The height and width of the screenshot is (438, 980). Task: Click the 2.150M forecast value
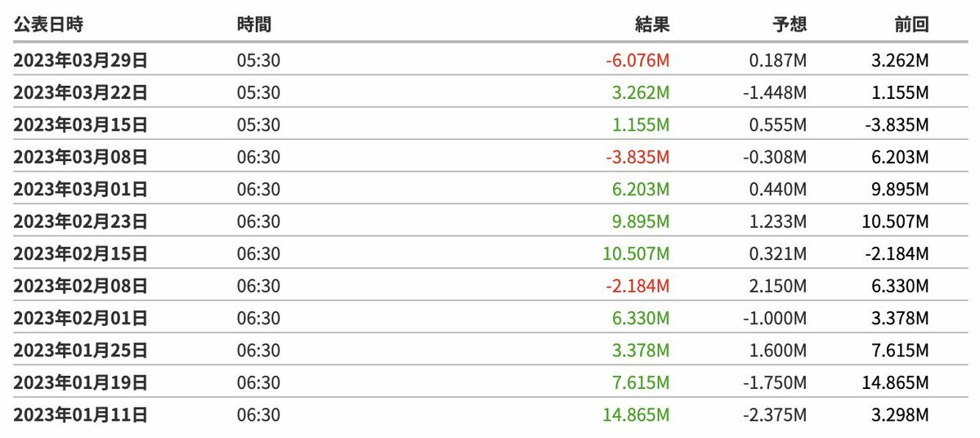(779, 286)
